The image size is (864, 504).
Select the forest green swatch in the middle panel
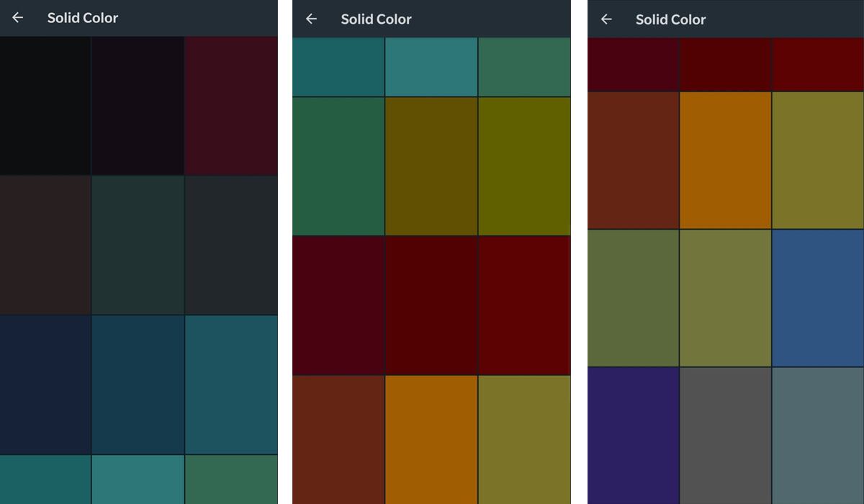coord(338,165)
